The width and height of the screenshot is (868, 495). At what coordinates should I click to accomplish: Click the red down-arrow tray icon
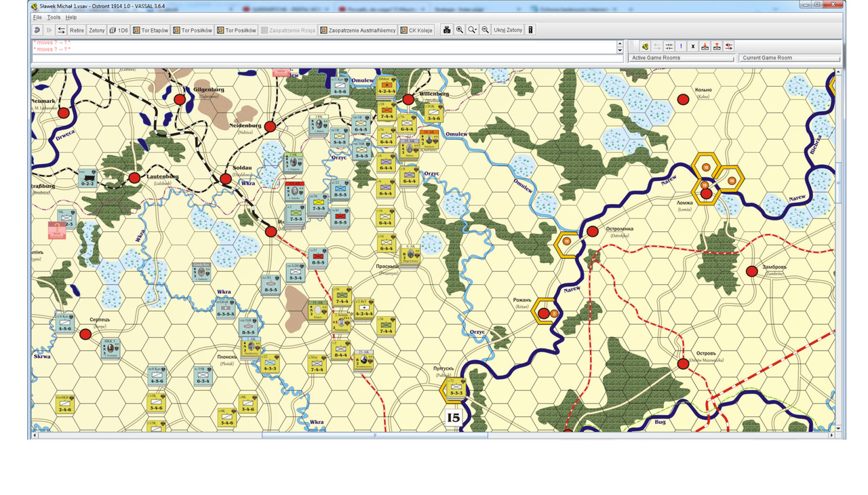(x=705, y=46)
